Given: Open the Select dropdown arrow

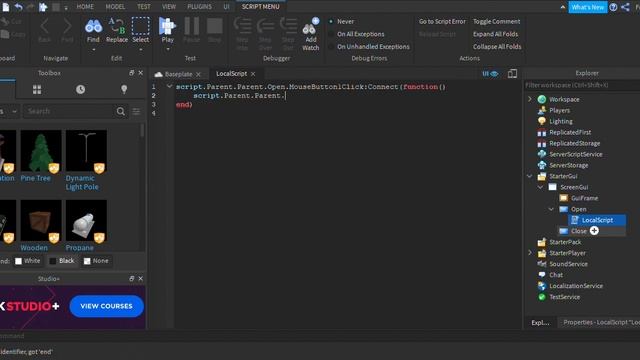Looking at the screenshot, I should [140, 50].
